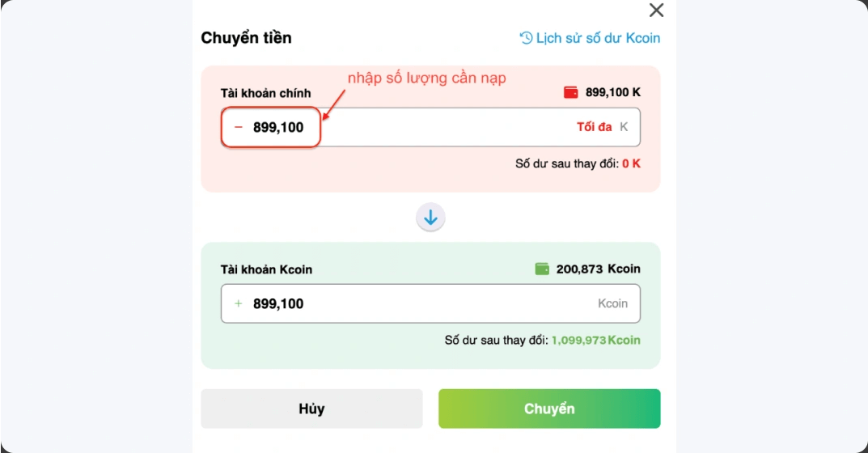Image resolution: width=868 pixels, height=453 pixels.
Task: Click the 200,873 Kcoin balance text
Action: point(599,269)
